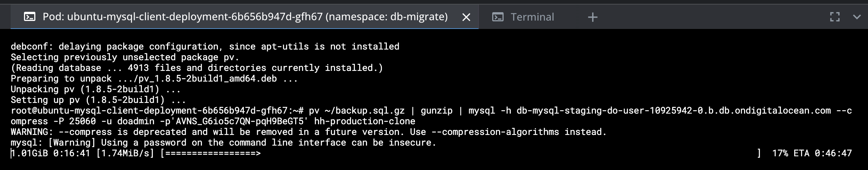868x170 pixels.
Task: Click the ETA 0:46:47 readout
Action: 822,153
